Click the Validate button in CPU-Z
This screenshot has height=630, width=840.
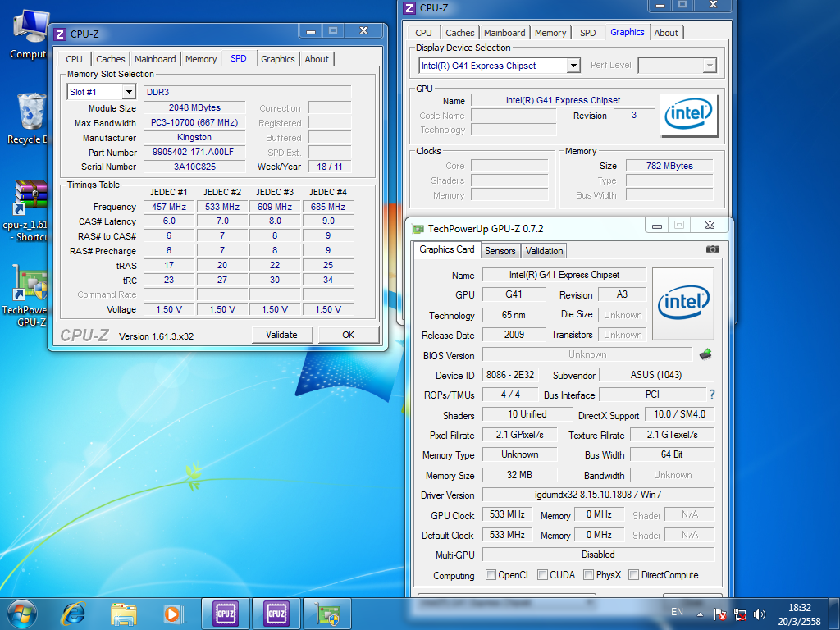pos(282,335)
